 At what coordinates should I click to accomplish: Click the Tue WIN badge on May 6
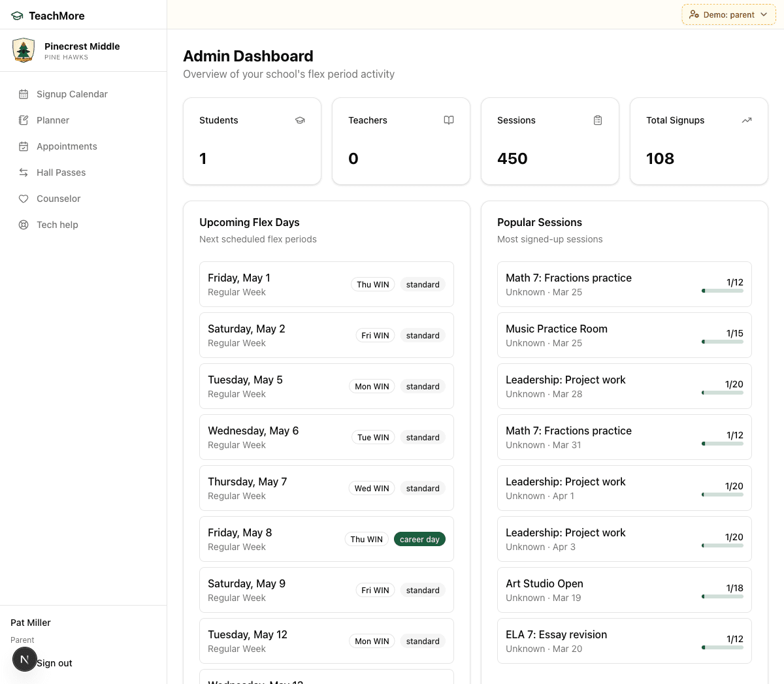coord(373,438)
